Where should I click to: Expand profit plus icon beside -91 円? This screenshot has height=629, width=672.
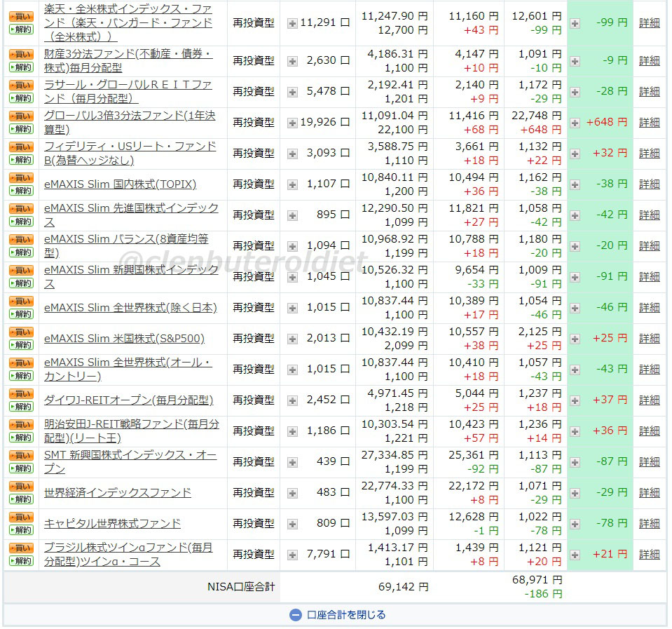575,278
